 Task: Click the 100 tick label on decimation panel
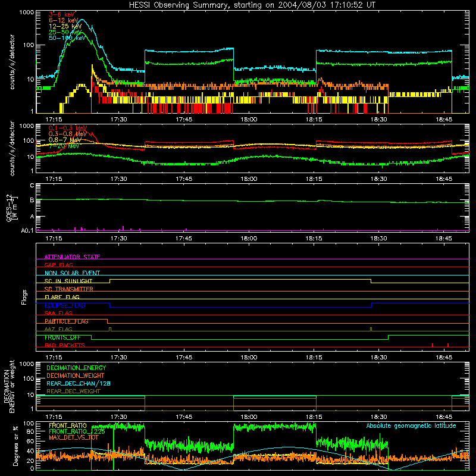coord(29,378)
